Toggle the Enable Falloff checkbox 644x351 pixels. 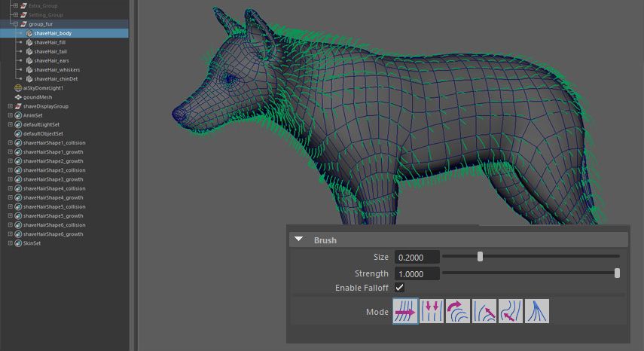coord(400,288)
